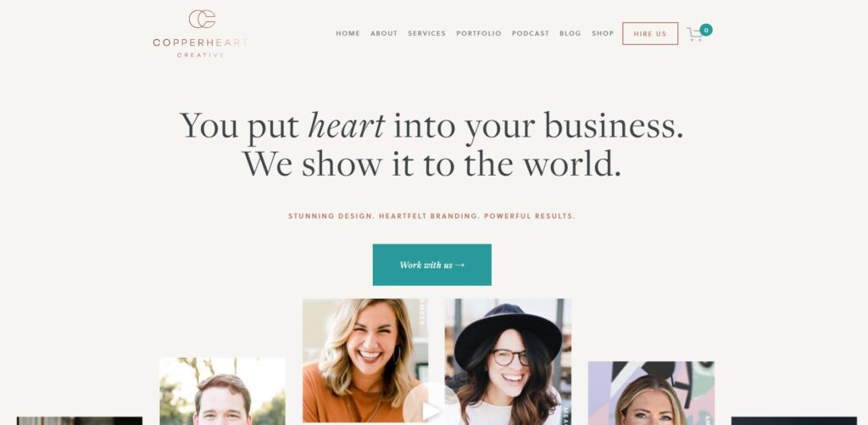
Task: Click the teal cart count badge
Action: pos(706,30)
